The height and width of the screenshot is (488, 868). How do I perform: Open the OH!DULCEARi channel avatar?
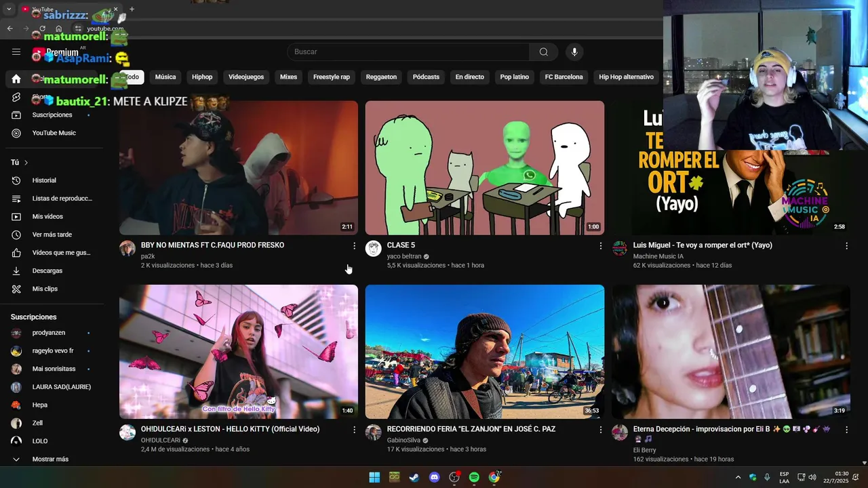point(127,432)
